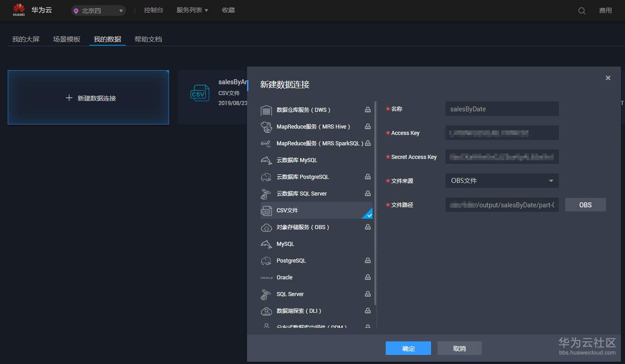This screenshot has width=625, height=364.
Task: Select 云数据库 MySQL entry
Action: tap(316, 160)
